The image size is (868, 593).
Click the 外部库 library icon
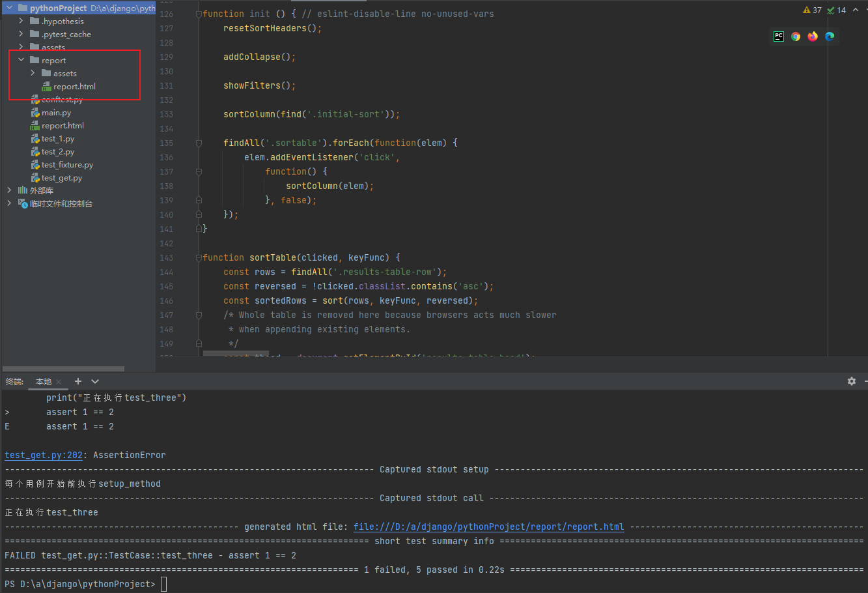coord(22,190)
